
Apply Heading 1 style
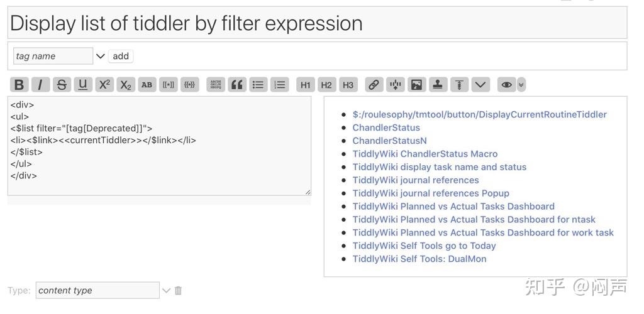pos(306,85)
